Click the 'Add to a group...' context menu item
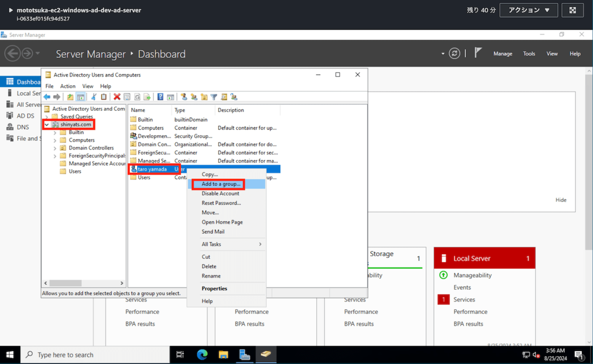Image resolution: width=593 pixels, height=364 pixels. [220, 184]
